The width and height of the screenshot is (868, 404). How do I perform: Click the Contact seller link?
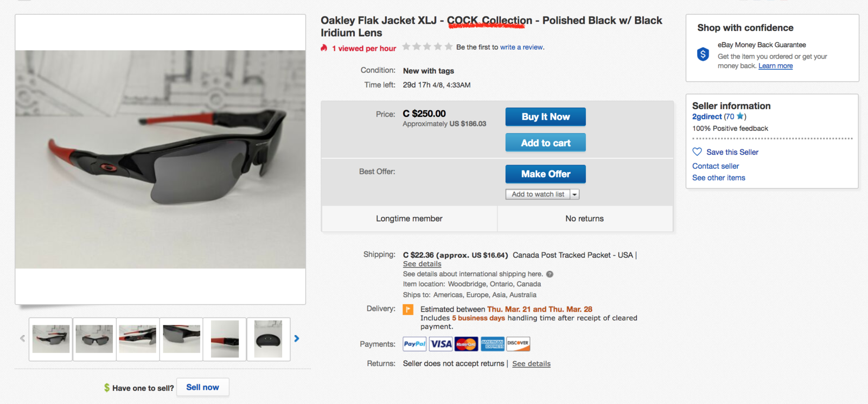pyautogui.click(x=716, y=166)
